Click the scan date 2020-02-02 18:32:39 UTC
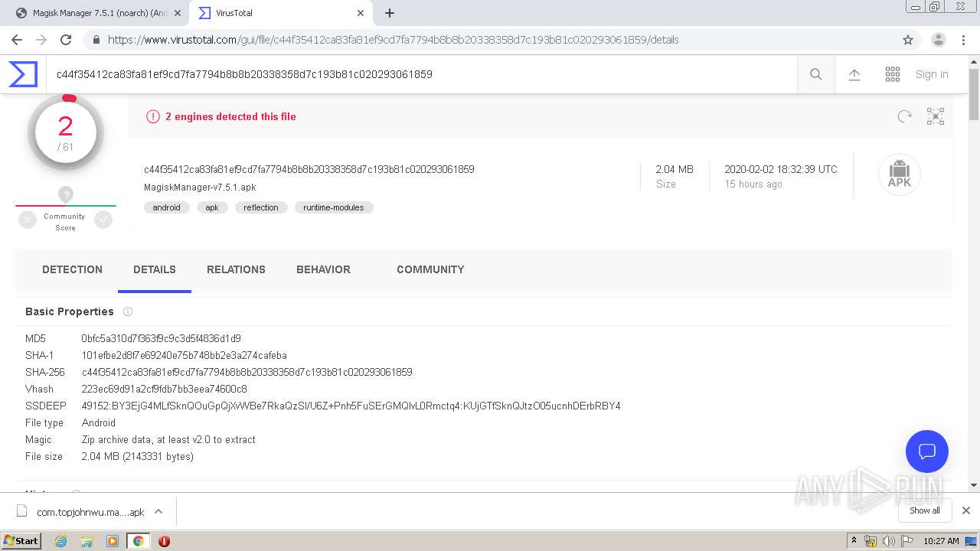980x551 pixels. pos(781,169)
